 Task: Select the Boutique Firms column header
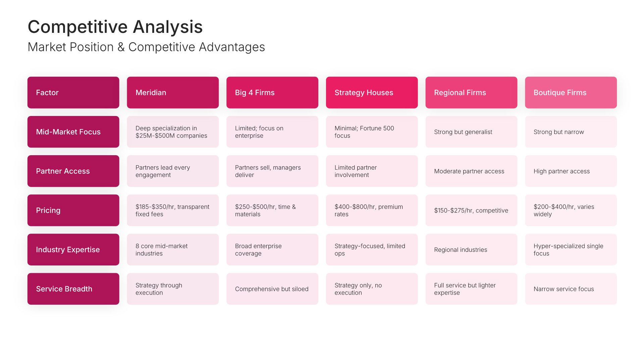[571, 93]
